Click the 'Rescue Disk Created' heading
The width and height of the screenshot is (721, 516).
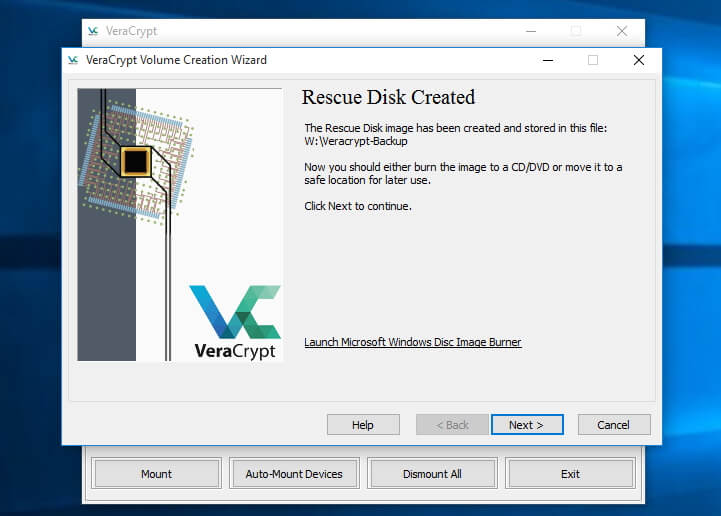tap(389, 97)
